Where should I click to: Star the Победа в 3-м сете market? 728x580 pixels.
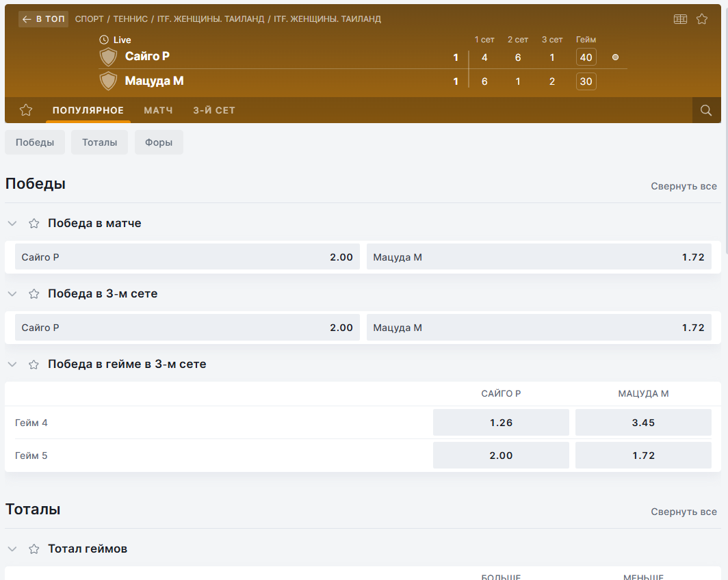(x=34, y=294)
